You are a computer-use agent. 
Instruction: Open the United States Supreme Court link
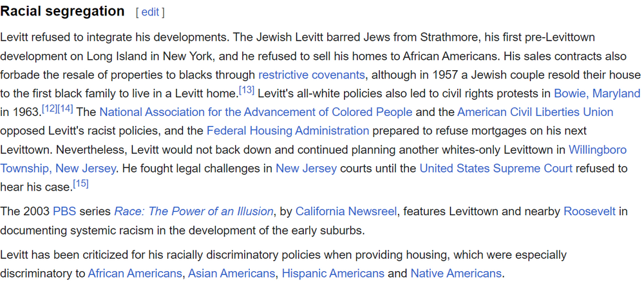pyautogui.click(x=496, y=169)
